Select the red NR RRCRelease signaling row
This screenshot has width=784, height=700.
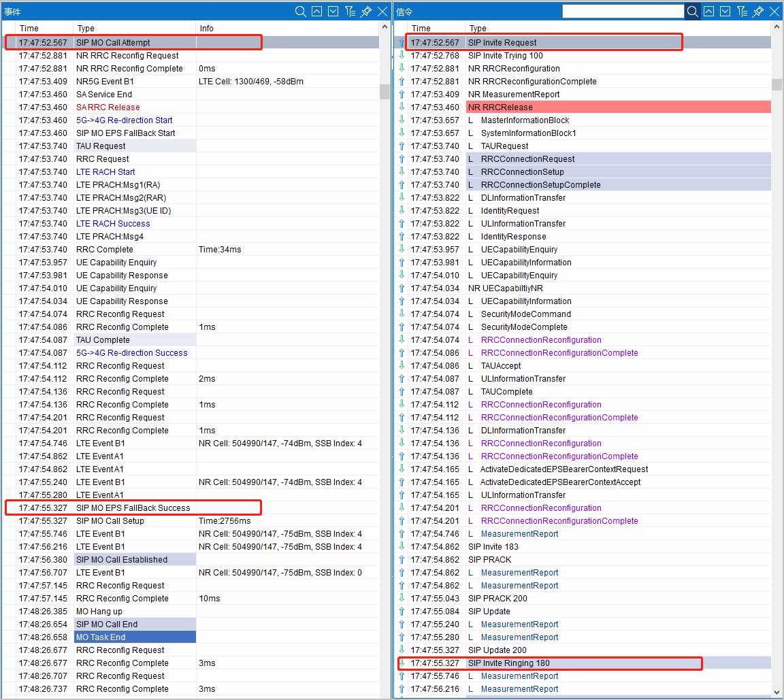click(x=500, y=107)
